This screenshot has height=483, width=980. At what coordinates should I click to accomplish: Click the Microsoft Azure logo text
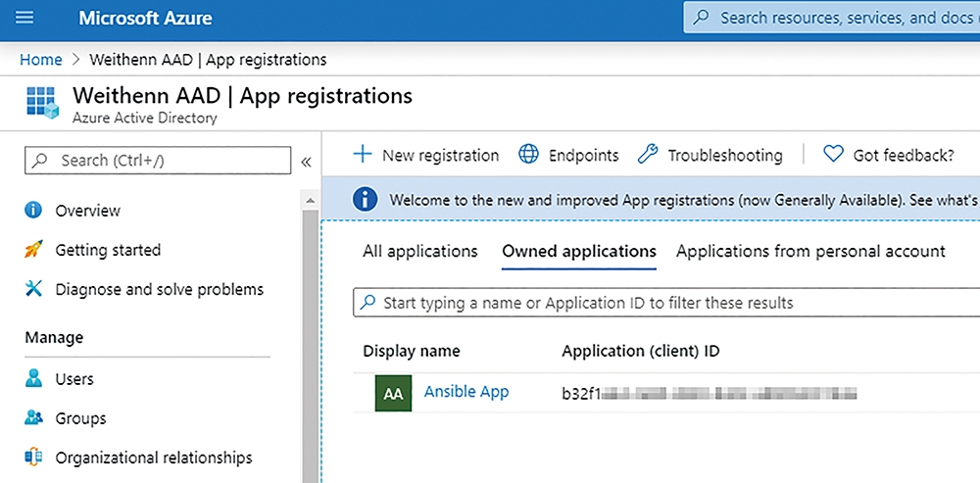(145, 18)
